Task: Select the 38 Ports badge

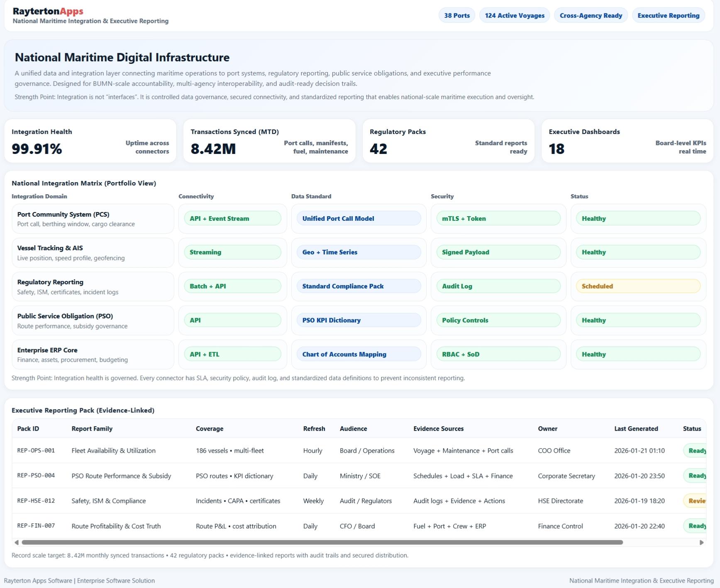Action: click(456, 15)
